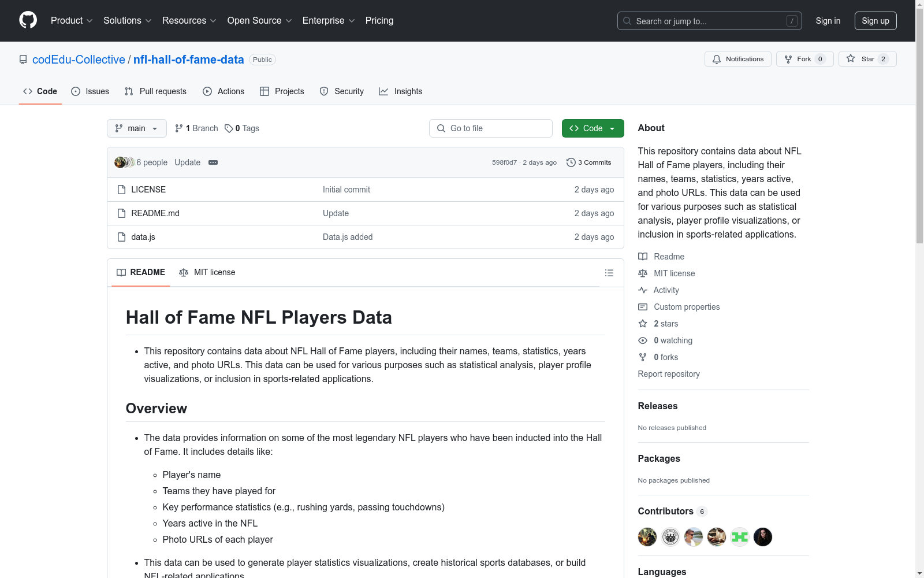Click the Go to file search box

[x=491, y=128]
